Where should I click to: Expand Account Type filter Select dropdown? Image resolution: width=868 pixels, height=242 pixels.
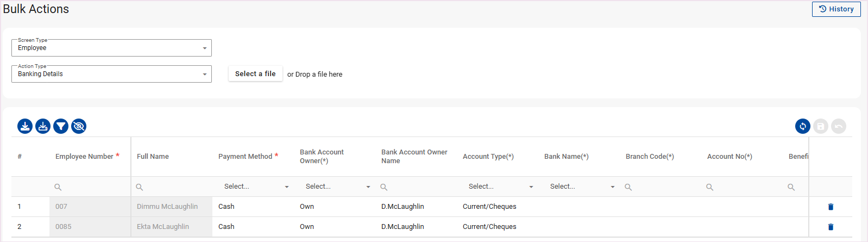click(500, 187)
